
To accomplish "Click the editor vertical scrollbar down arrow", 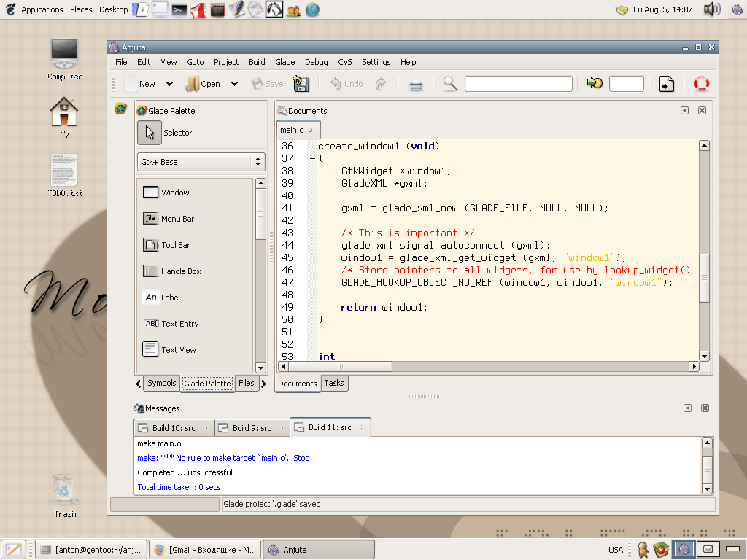I will click(x=704, y=356).
